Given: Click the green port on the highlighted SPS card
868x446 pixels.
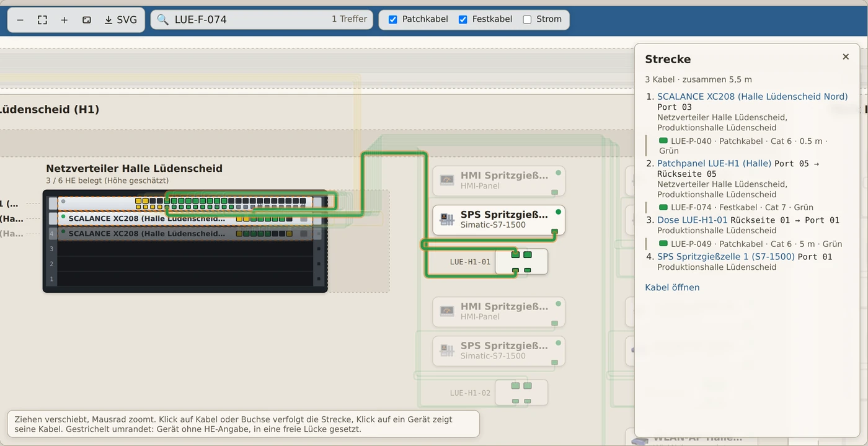Looking at the screenshot, I should (554, 231).
